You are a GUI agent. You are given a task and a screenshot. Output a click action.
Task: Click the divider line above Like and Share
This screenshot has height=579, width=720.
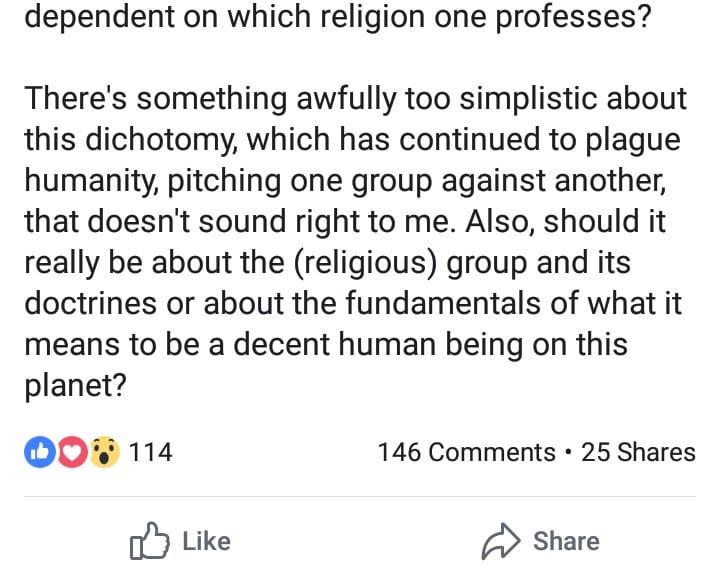click(360, 496)
